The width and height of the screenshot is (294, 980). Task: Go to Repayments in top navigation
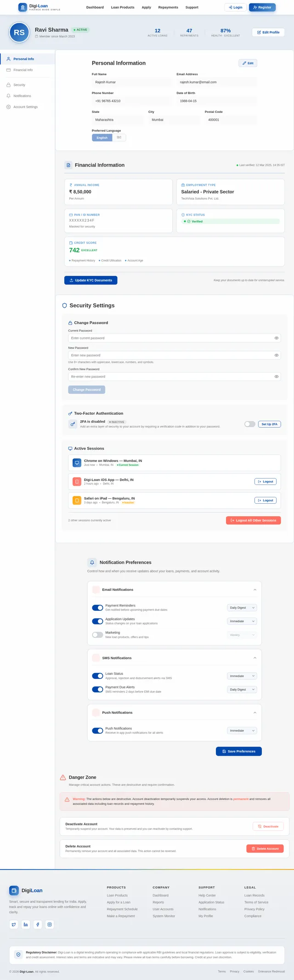point(168,7)
